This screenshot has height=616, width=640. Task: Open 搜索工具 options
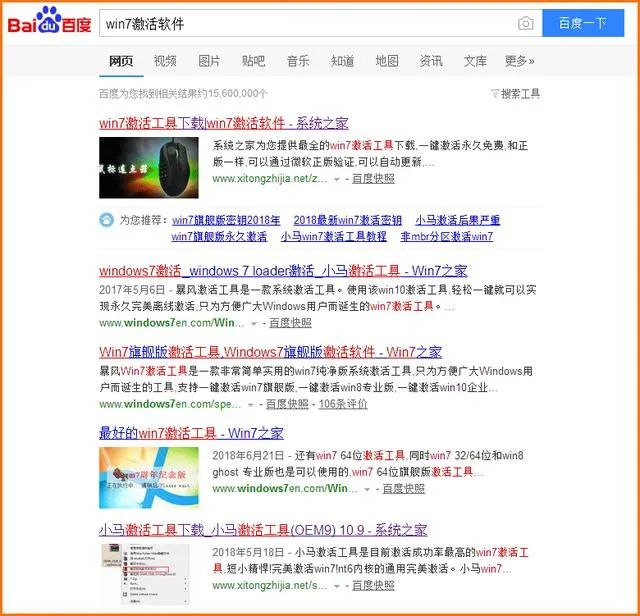pos(520,94)
